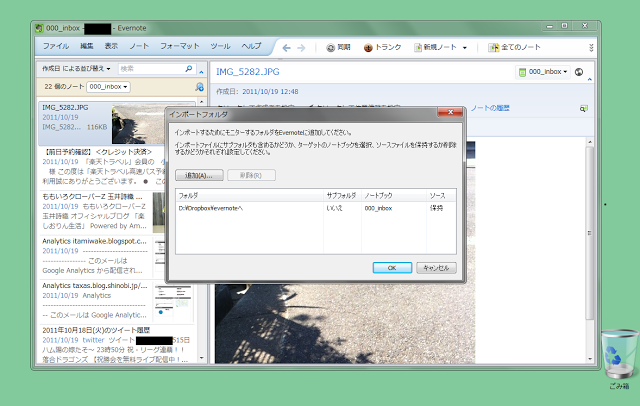Click the 000_inbox notebook cell in dialog
Image resolution: width=640 pixels, height=406 pixels.
coord(378,208)
